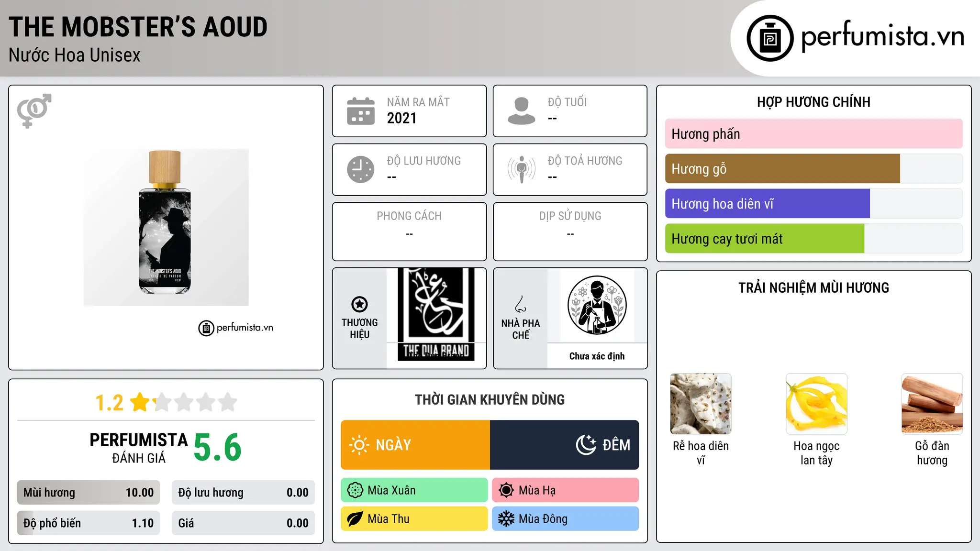Click the Thời Gian Khuyên Dùng heading

click(x=490, y=399)
